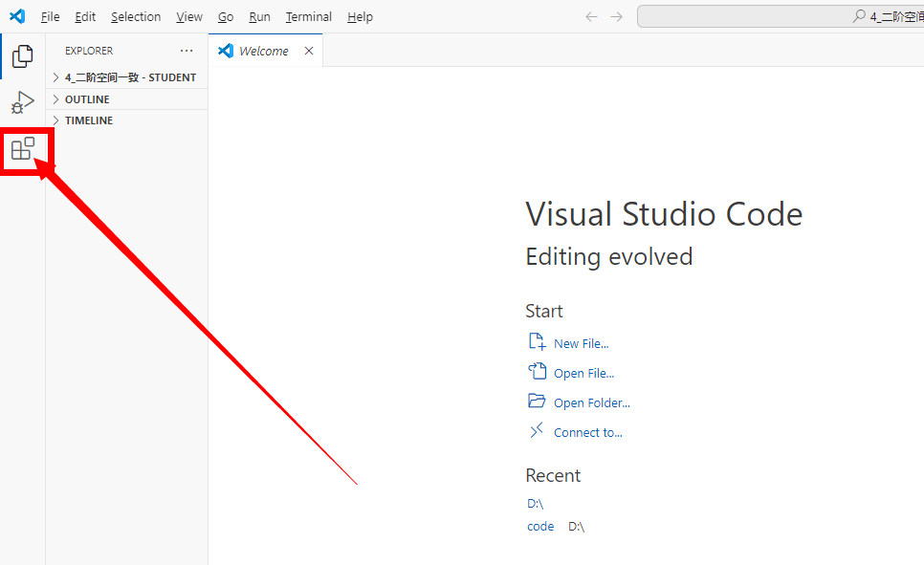
Task: Click the Connect to remote icon
Action: click(x=537, y=430)
